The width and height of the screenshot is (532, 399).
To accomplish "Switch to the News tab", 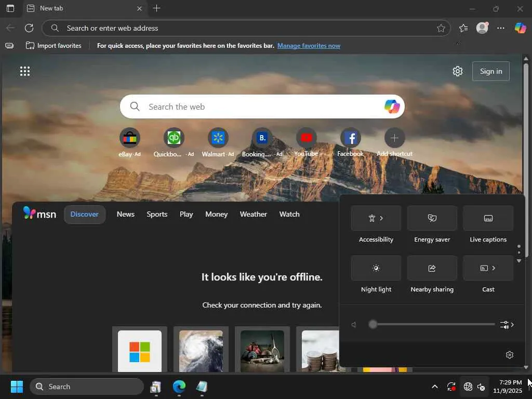I will 126,214.
